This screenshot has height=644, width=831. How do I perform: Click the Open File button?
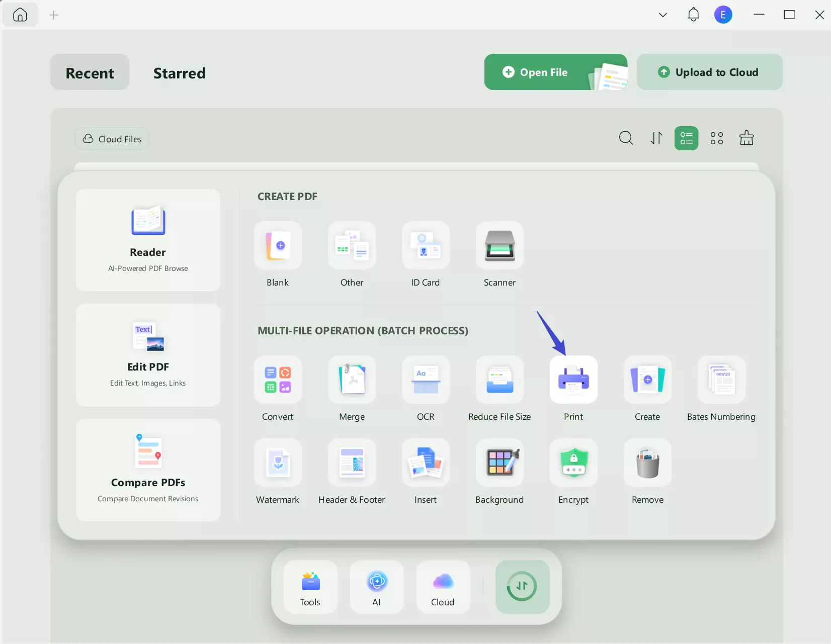point(556,72)
